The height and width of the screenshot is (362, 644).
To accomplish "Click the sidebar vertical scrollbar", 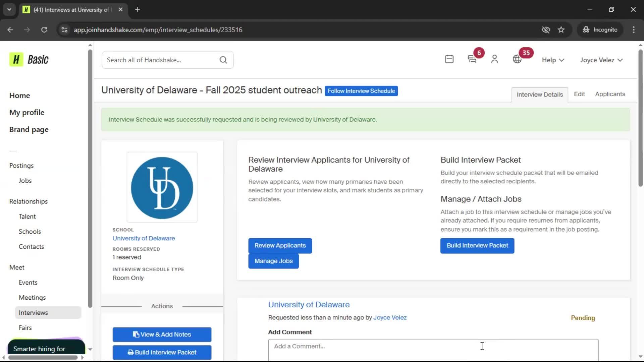I will (x=90, y=178).
